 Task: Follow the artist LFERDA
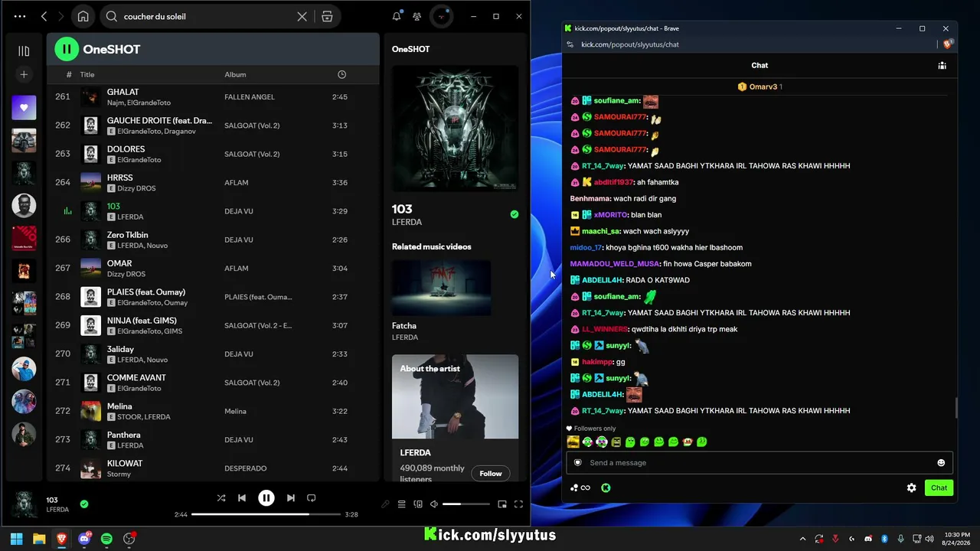point(491,474)
